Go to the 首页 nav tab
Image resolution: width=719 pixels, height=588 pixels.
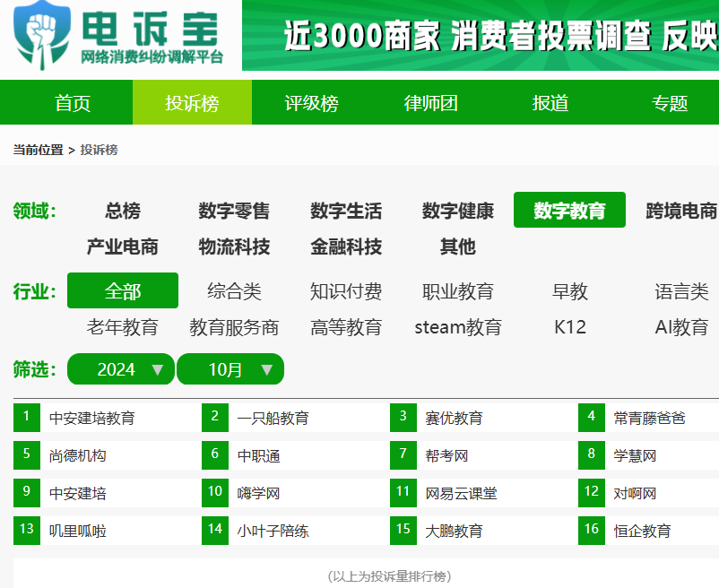73,103
